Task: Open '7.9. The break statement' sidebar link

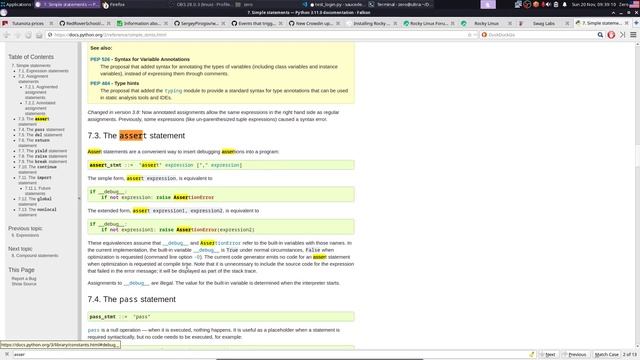Action: pyautogui.click(x=42, y=161)
